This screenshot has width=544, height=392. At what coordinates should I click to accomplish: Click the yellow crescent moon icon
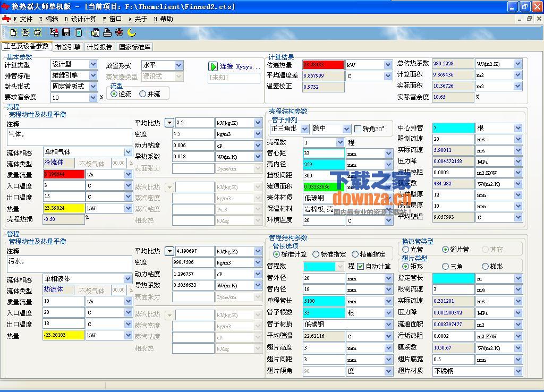[132, 32]
